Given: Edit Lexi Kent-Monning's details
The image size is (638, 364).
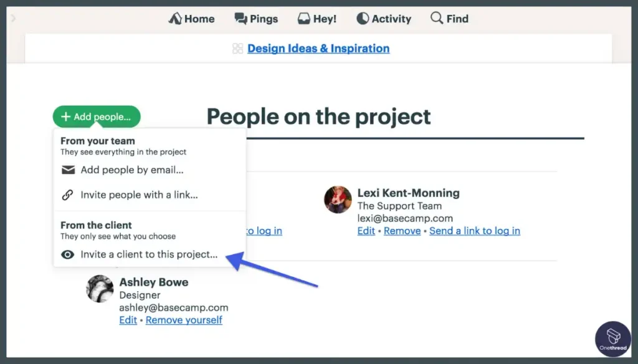Looking at the screenshot, I should [366, 231].
